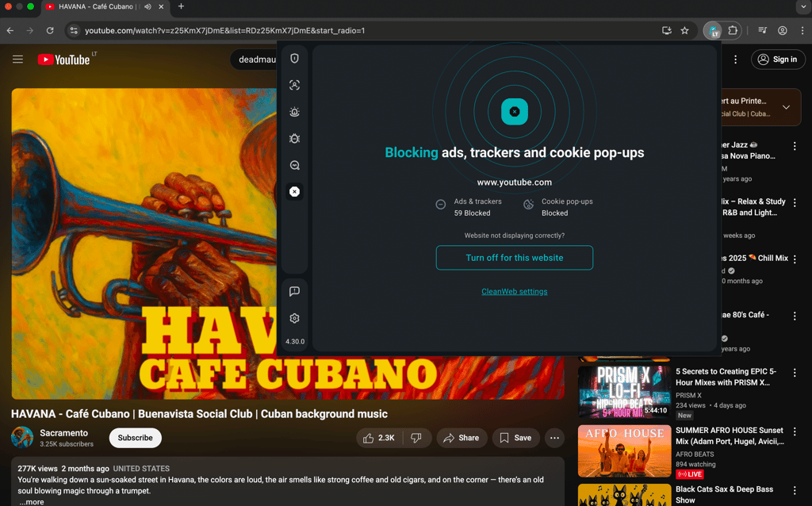This screenshot has height=506, width=812.
Task: Click the Cookie pop-ups Blocked stat
Action: [x=557, y=207]
